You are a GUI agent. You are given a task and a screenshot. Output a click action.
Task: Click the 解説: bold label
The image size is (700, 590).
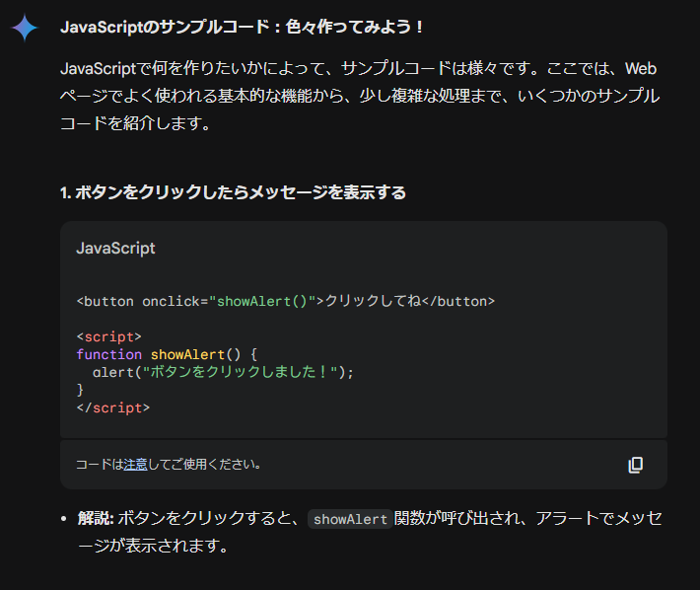pyautogui.click(x=96, y=519)
